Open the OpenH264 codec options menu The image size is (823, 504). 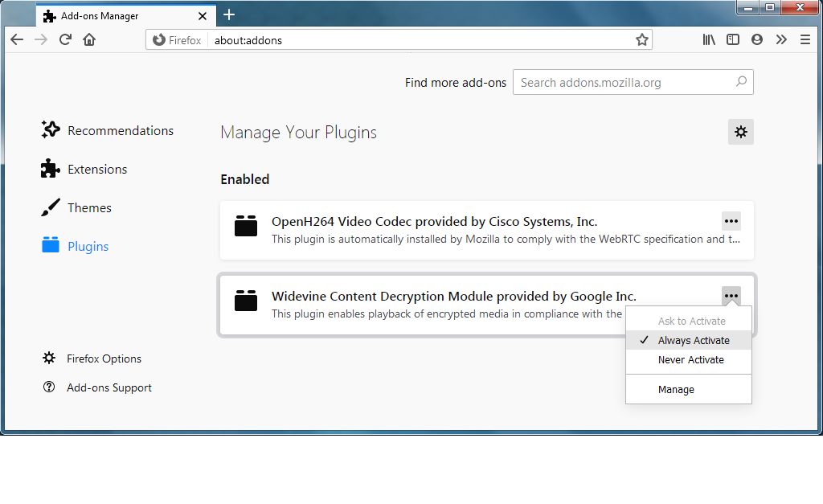coord(731,220)
